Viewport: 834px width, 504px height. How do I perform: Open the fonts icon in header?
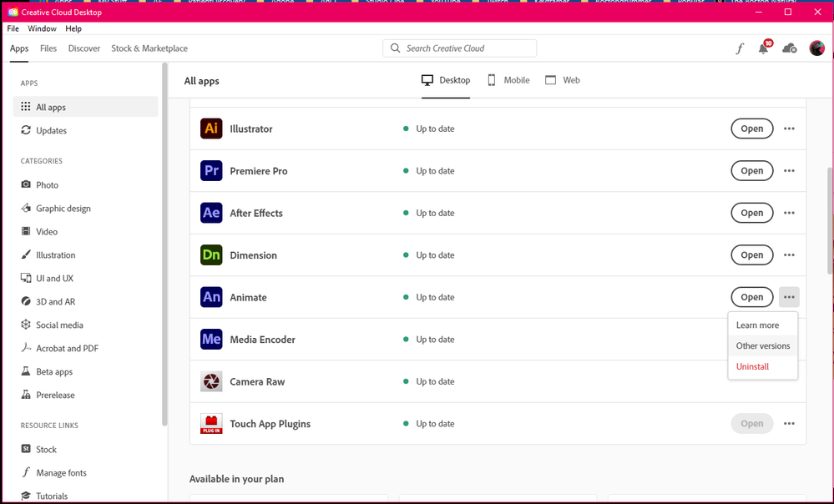click(x=740, y=49)
